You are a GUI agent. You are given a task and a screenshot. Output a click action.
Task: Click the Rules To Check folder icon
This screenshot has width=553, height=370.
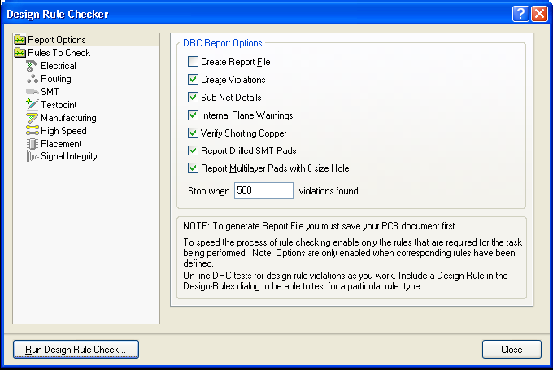click(20, 53)
